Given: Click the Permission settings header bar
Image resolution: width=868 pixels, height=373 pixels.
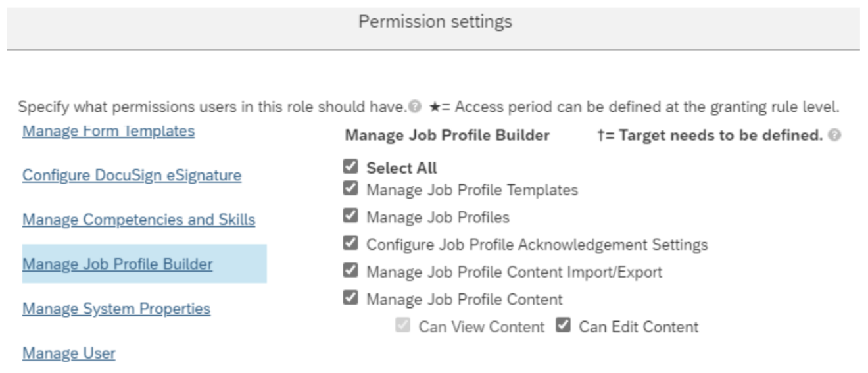Looking at the screenshot, I should (x=433, y=29).
